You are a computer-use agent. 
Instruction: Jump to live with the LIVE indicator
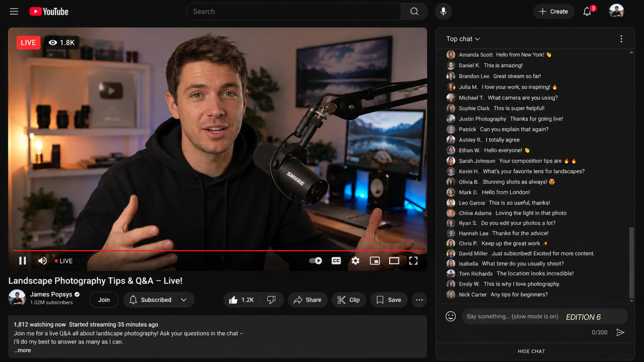64,261
